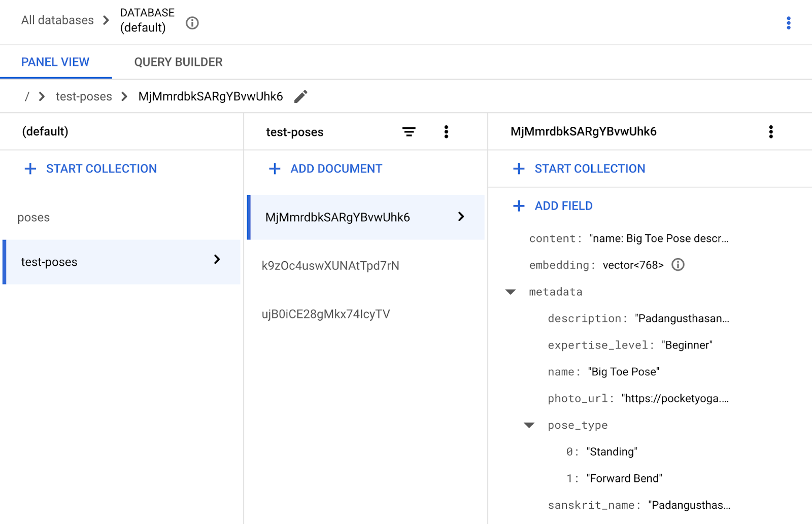Open the MjMmrdbkSARgYBvwUhk6 document overflow menu
812x524 pixels.
coord(770,131)
